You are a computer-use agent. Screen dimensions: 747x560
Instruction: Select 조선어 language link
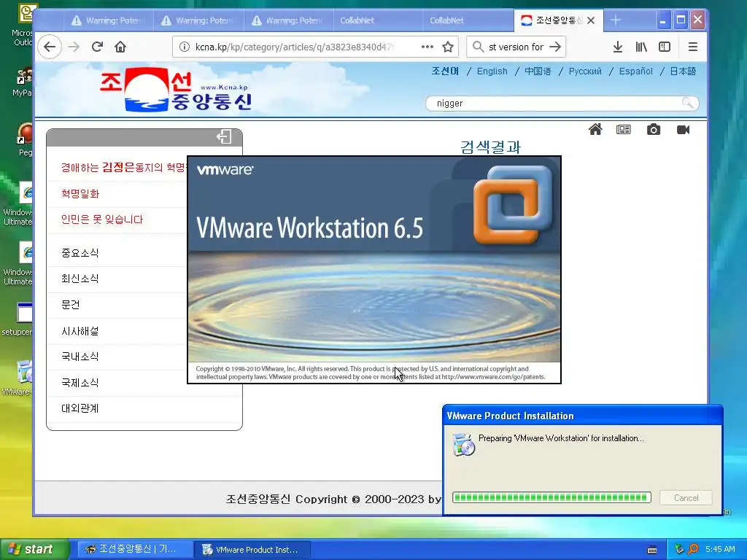445,71
